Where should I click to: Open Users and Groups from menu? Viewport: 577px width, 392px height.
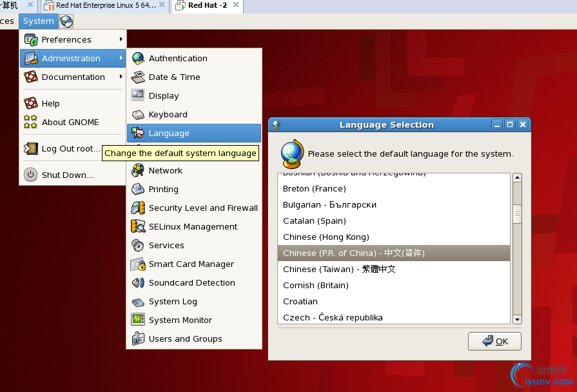coord(185,338)
